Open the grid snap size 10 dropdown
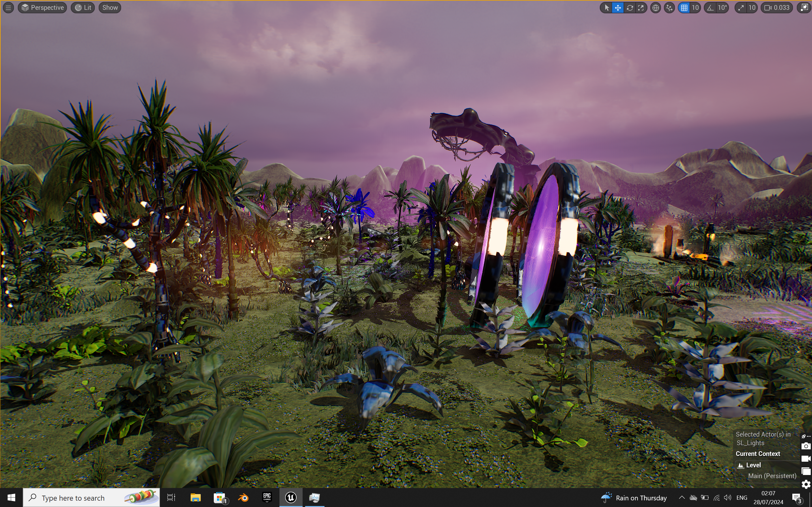This screenshot has width=812, height=507. [x=695, y=8]
